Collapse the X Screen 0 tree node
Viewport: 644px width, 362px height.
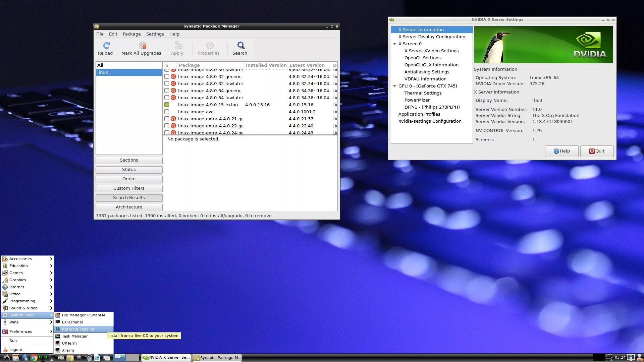click(395, 44)
